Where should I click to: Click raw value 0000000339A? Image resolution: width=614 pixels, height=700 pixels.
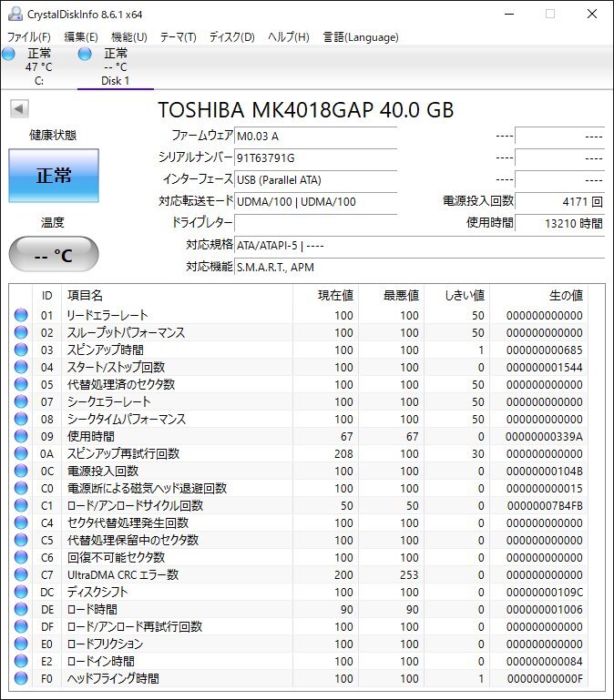(x=544, y=437)
